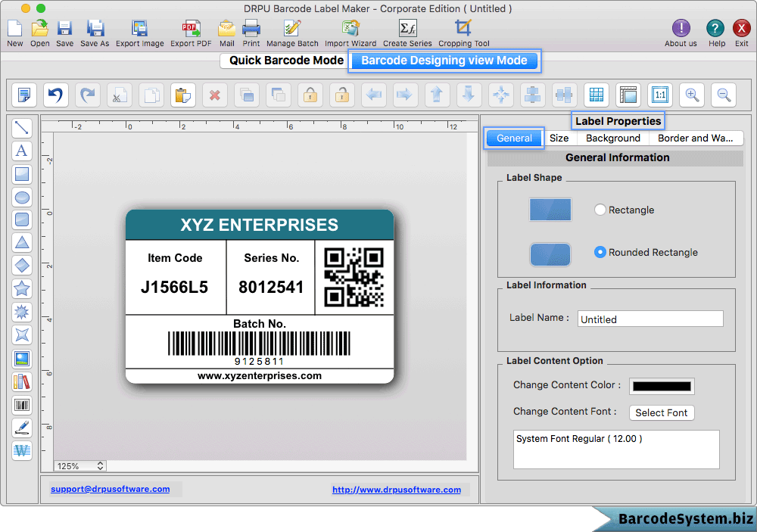Click the rounded rectangle preview thumbnail
This screenshot has height=532, width=757.
[550, 254]
